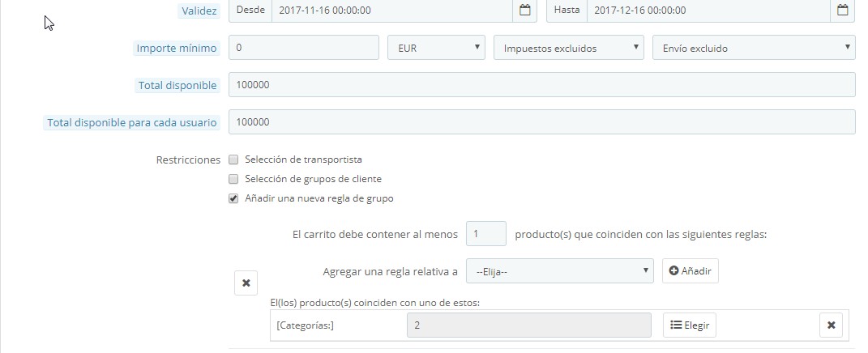
Task: Click the Importe mínimo amount field
Action: point(304,48)
